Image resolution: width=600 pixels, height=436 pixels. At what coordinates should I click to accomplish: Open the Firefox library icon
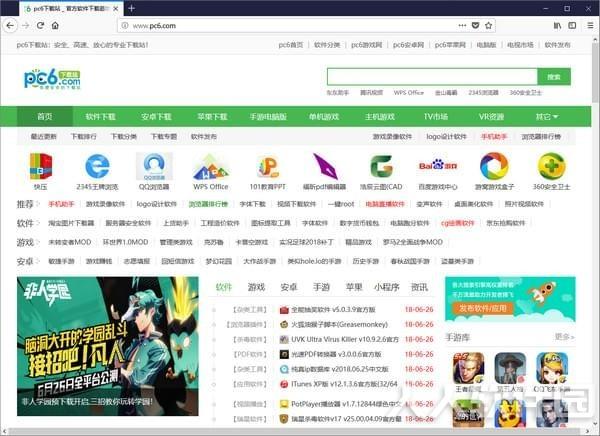coord(558,26)
